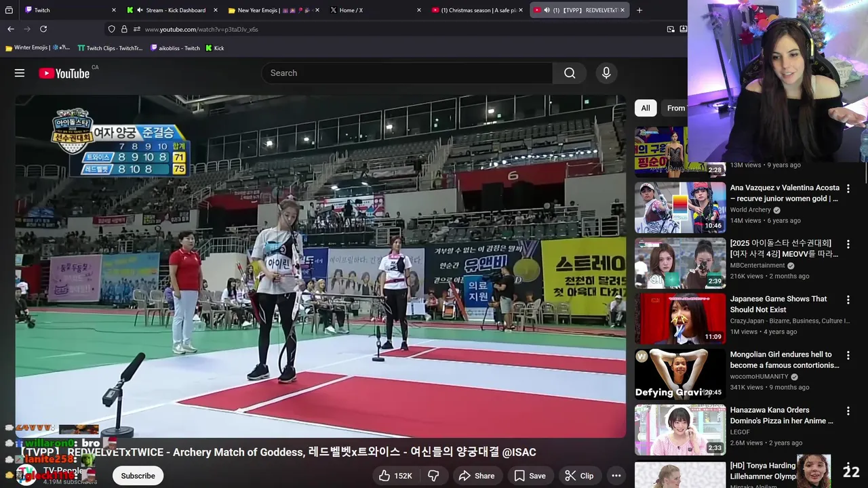The height and width of the screenshot is (488, 868).
Task: Select the From filter chip
Action: [675, 108]
